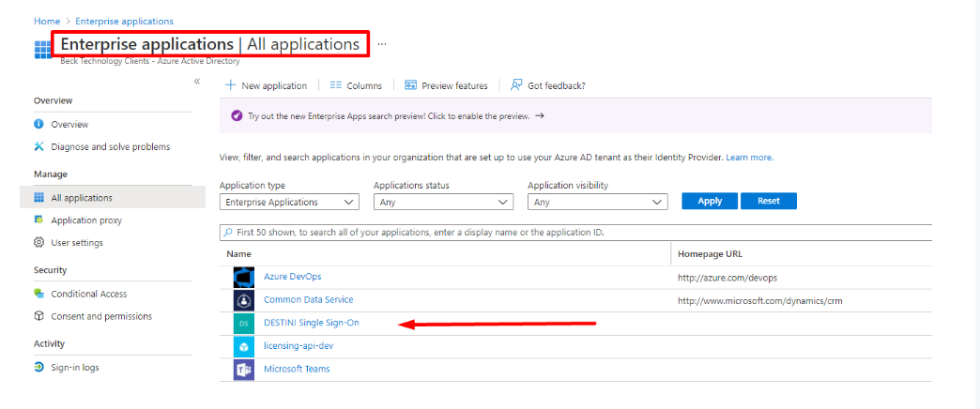Expand the Application visibility dropdown
Screen dimensions: 980x409
(597, 202)
